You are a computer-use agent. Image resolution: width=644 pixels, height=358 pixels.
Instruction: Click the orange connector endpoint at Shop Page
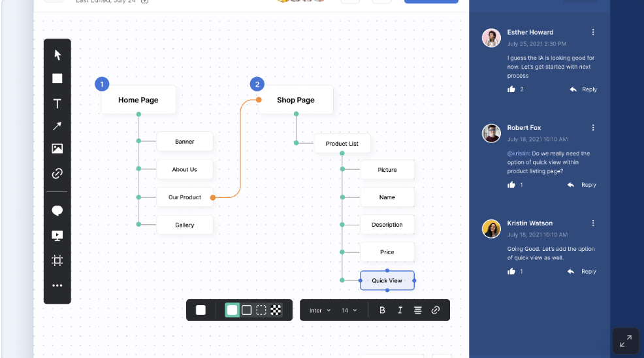(259, 99)
